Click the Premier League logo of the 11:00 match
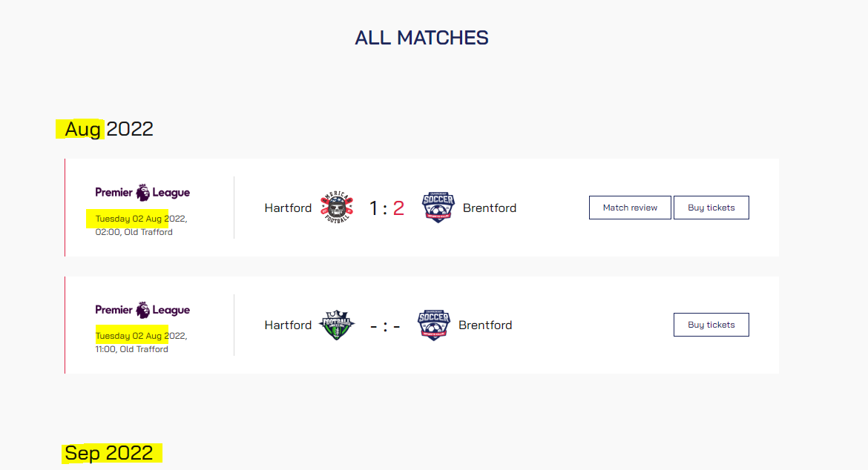Viewport: 868px width, 470px height. click(142, 310)
